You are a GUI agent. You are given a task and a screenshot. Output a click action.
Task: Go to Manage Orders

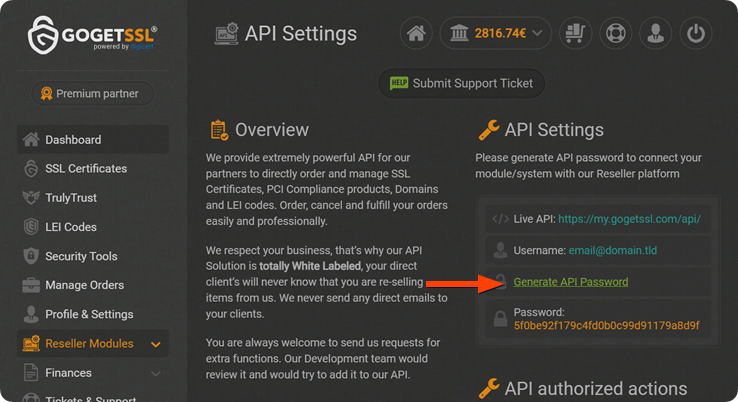point(84,285)
